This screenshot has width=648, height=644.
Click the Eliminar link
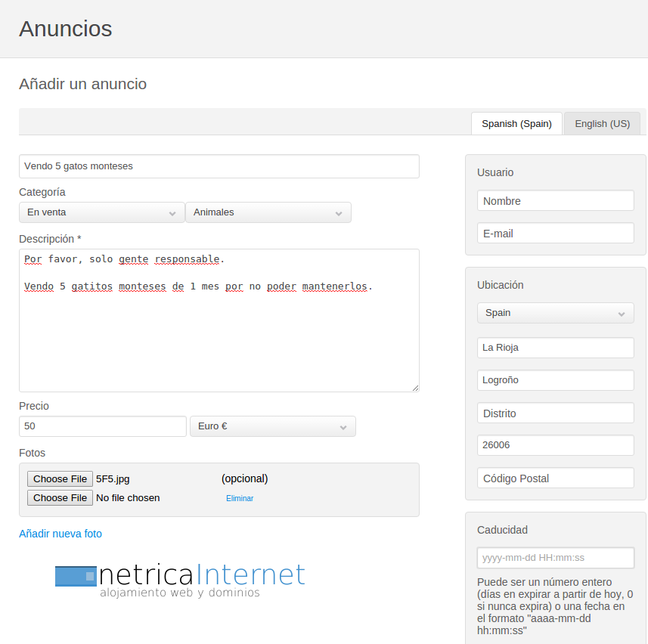pyautogui.click(x=240, y=498)
